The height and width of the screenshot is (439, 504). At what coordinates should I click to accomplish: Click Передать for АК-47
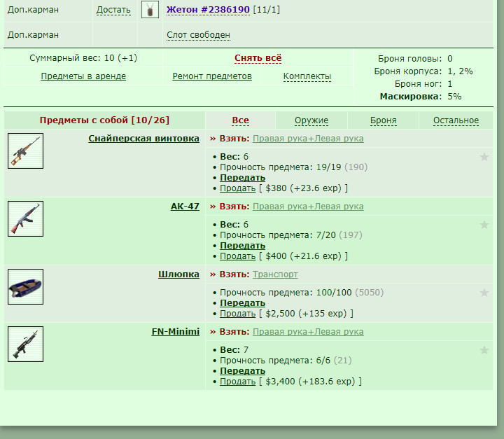(x=242, y=245)
